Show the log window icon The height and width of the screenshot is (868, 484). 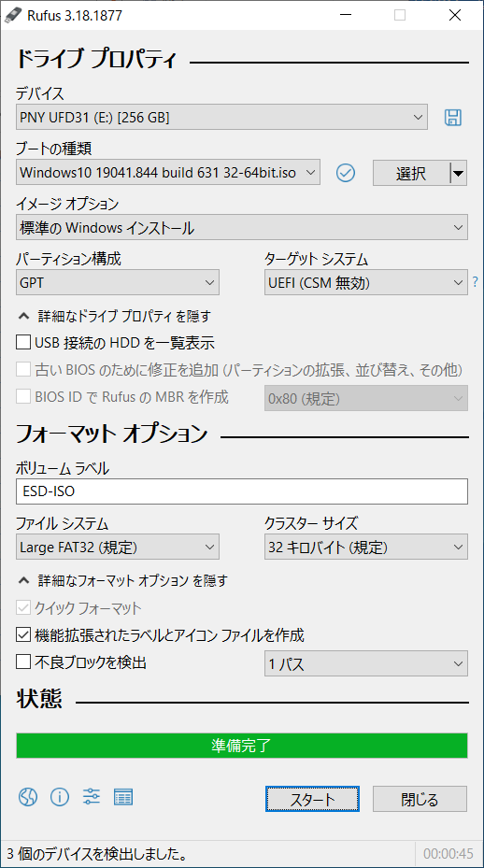[123, 797]
